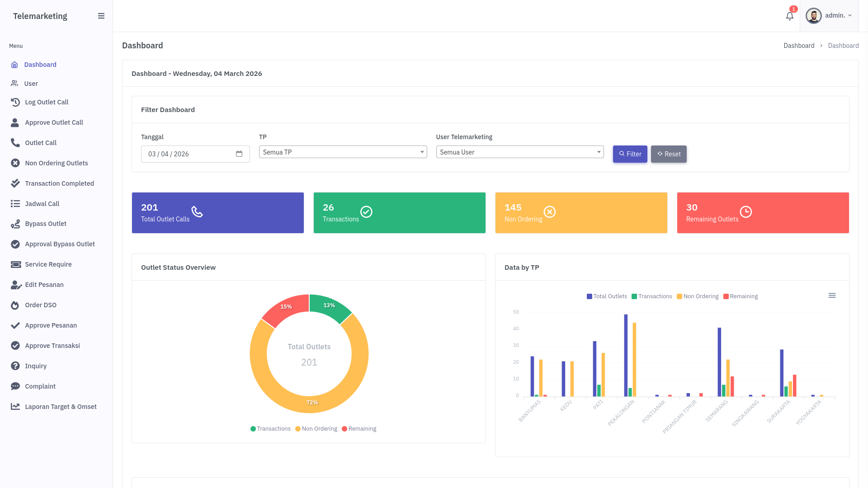Toggle Remaining series in donut chart legend

(x=359, y=429)
